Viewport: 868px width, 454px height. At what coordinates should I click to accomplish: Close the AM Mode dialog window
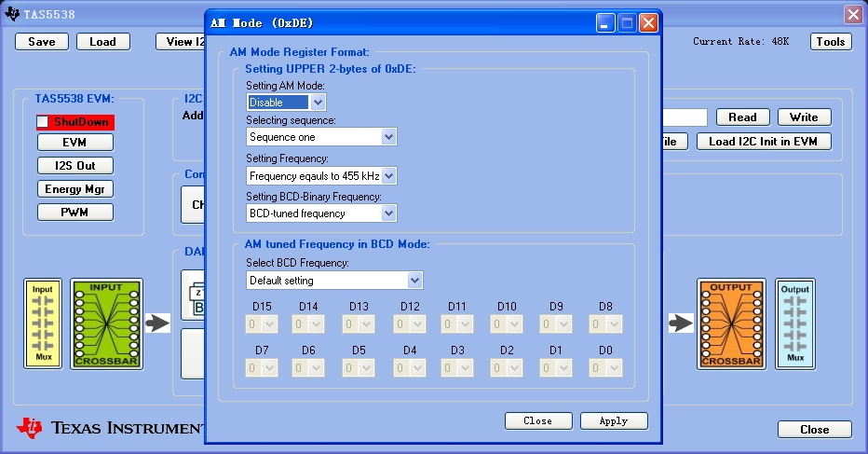pos(648,23)
